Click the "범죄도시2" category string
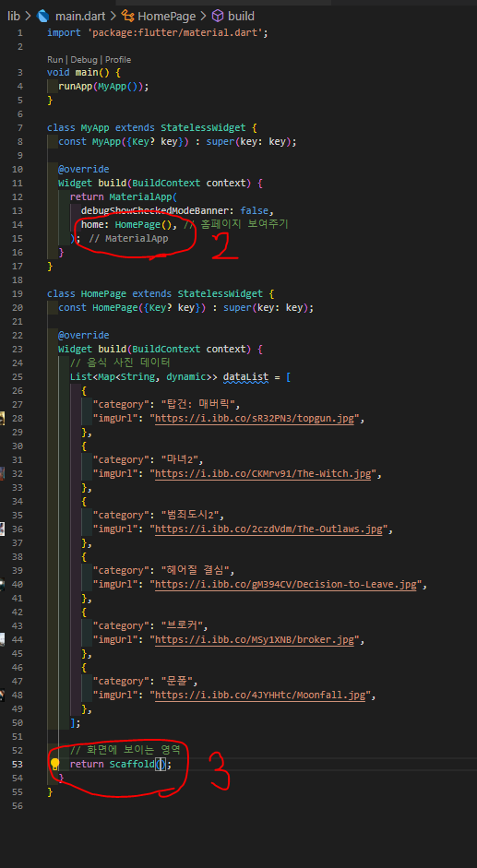 pyautogui.click(x=194, y=515)
